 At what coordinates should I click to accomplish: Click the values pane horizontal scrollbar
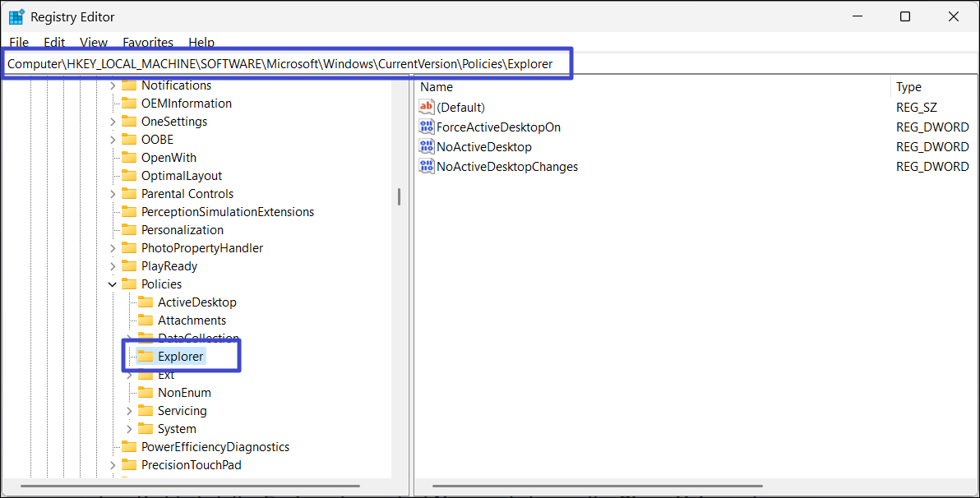[x=597, y=486]
